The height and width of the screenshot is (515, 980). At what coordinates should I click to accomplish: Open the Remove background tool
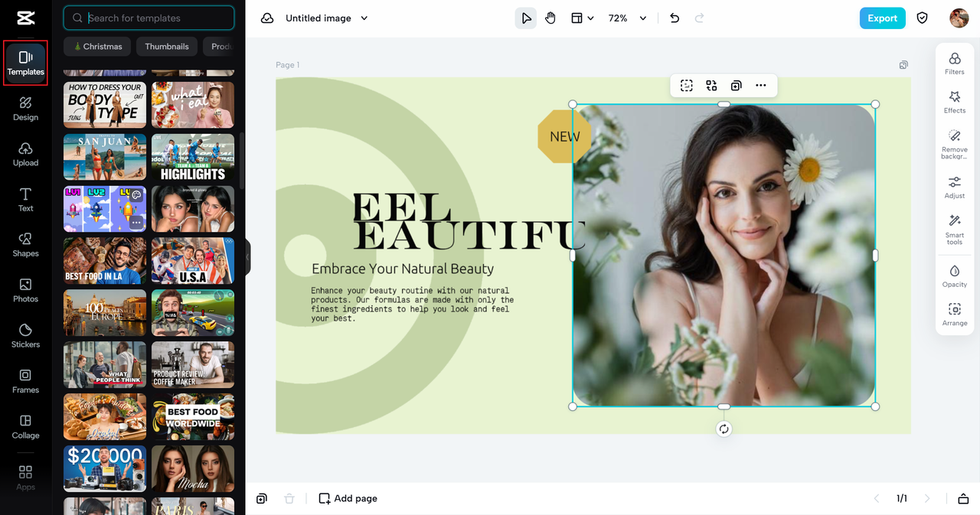(x=955, y=145)
